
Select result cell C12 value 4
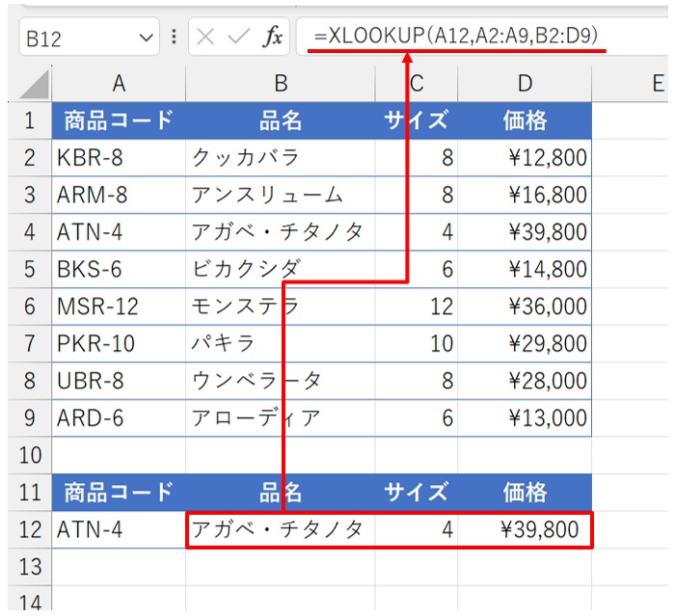click(417, 529)
